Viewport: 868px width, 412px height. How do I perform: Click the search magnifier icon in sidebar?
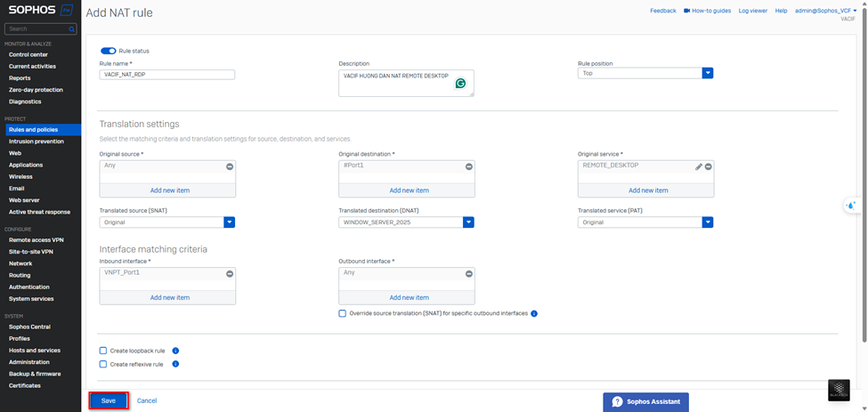click(x=71, y=29)
